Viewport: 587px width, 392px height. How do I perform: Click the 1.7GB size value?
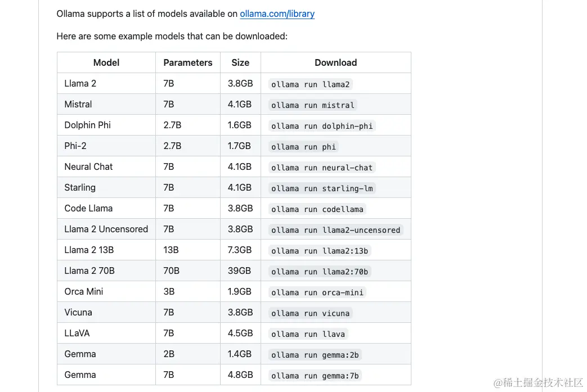point(239,146)
